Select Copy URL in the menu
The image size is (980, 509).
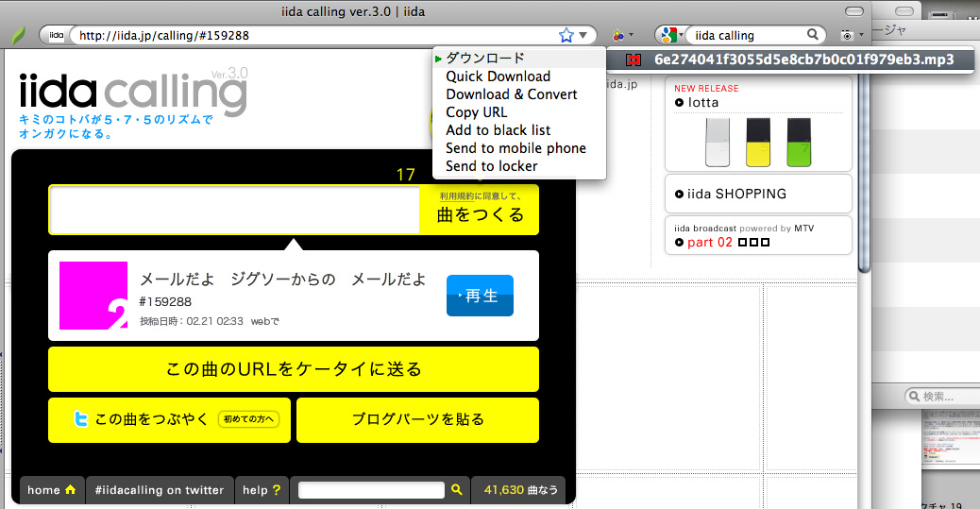tap(518, 112)
